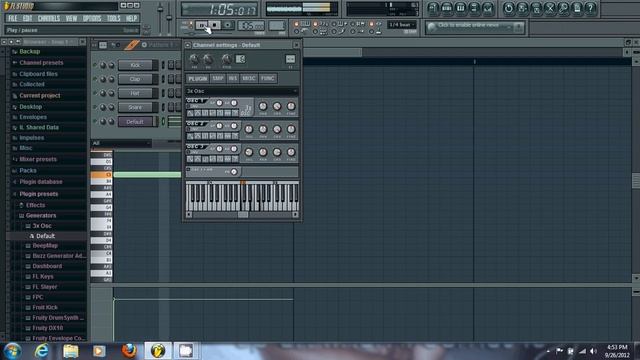Open the CHANNELS menu
Screen dimensions: 640x360
(49, 18)
